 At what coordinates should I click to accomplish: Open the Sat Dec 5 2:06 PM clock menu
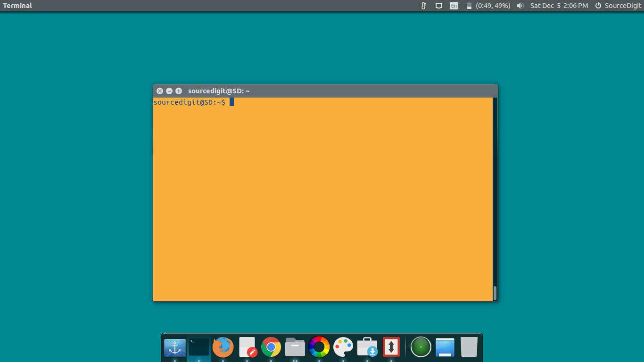click(x=559, y=6)
